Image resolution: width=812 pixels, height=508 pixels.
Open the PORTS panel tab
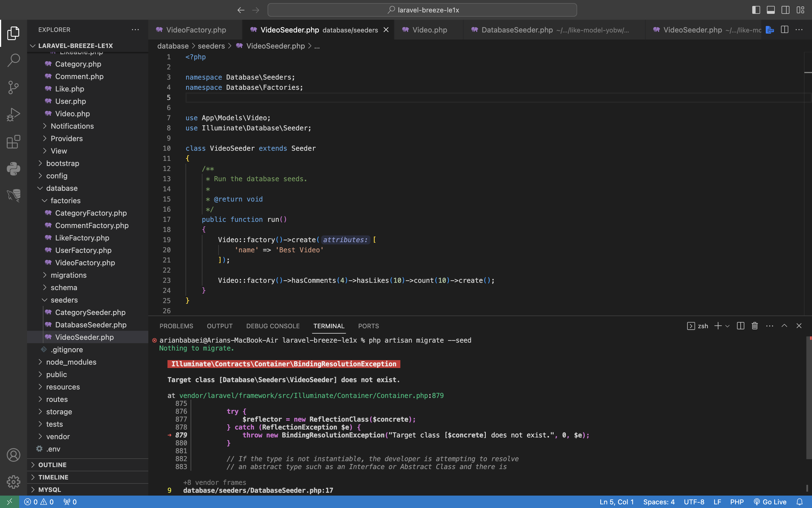pyautogui.click(x=369, y=326)
